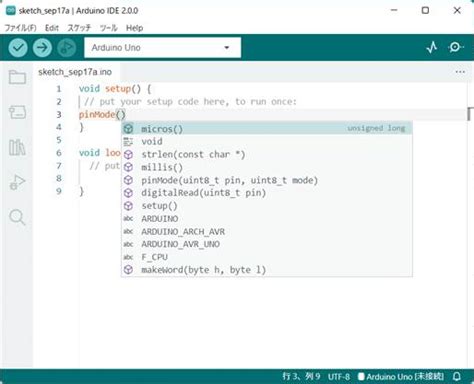The image size is (474, 384).
Task: Choose the ARDUINO suggestion
Action: coord(267,219)
